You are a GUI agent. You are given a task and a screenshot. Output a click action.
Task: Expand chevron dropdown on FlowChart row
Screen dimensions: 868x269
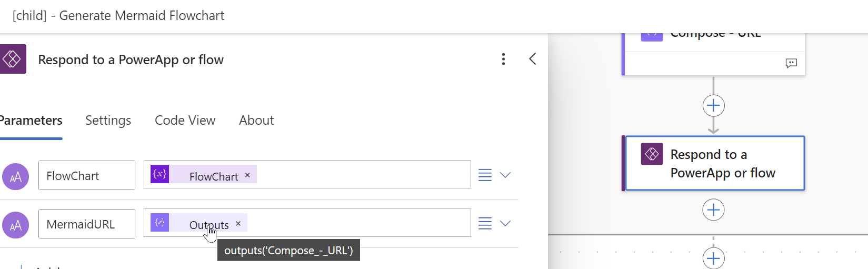[505, 175]
